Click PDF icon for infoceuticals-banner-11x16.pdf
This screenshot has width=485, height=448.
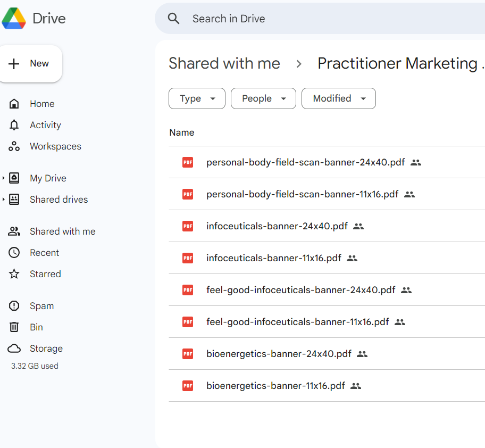188,258
